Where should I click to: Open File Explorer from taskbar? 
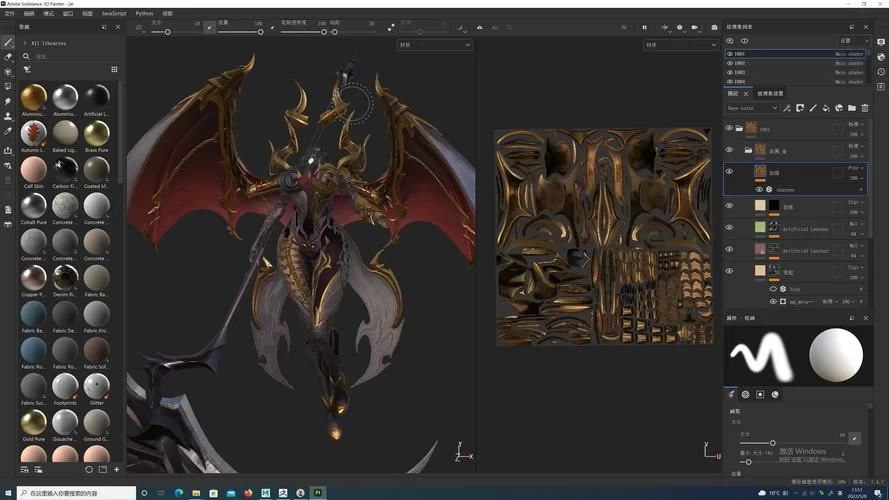196,493
